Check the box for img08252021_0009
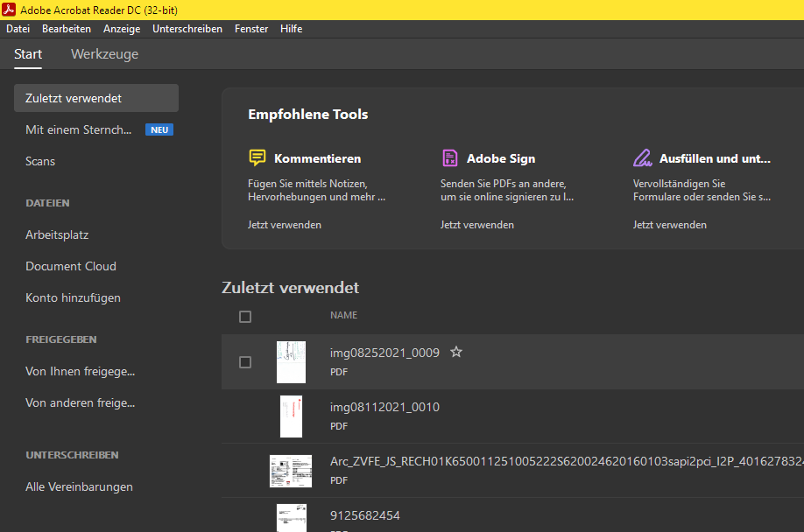The image size is (804, 532). (245, 362)
